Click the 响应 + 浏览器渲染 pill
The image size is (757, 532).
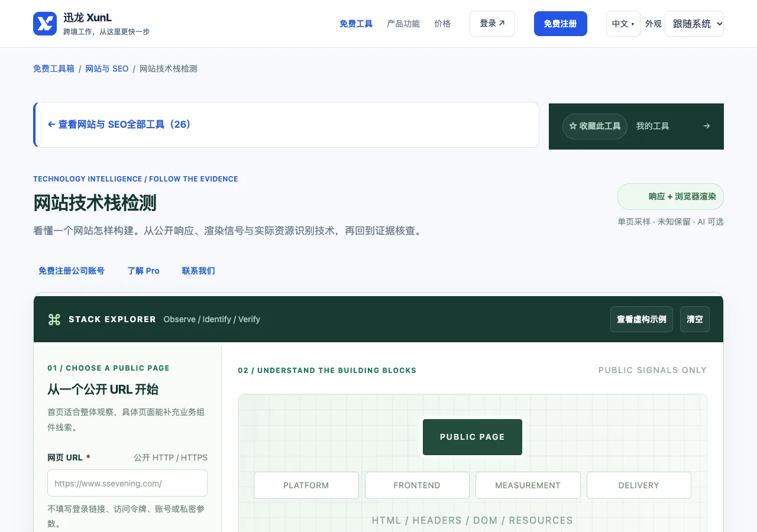(671, 196)
